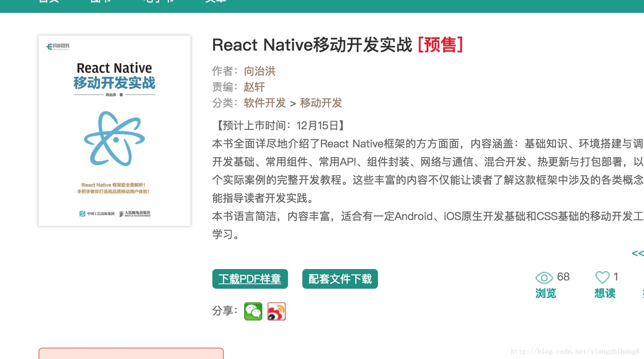Click the line starting 开发基础、常用组件

[428, 162]
